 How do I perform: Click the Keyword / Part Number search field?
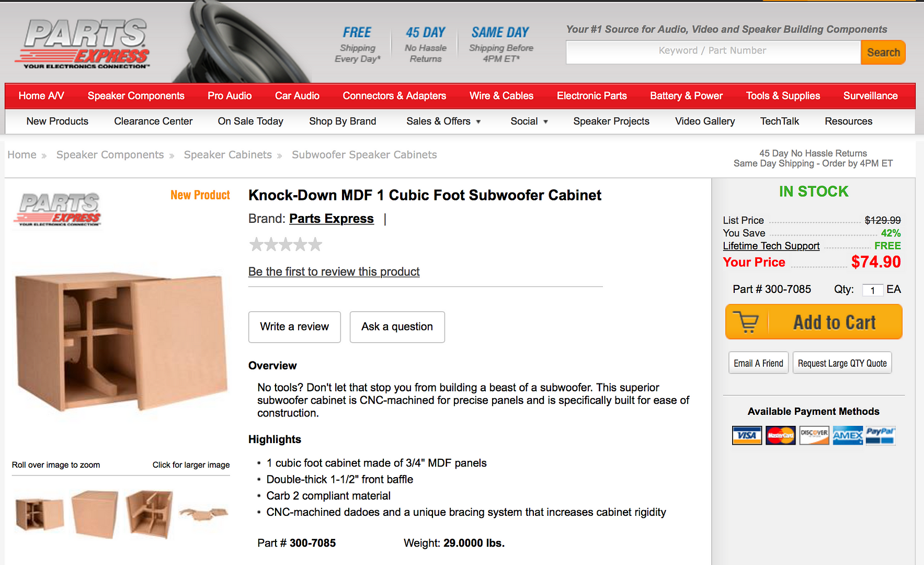(713, 52)
